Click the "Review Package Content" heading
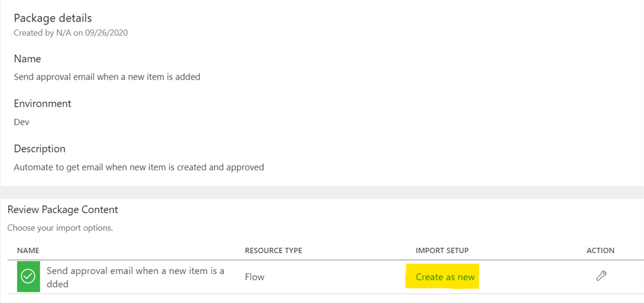 63,209
